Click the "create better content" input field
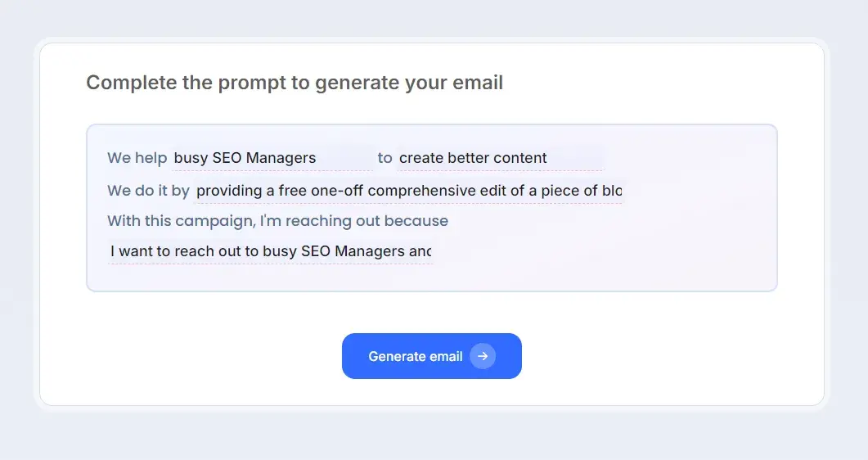This screenshot has height=460, width=868. [500, 158]
